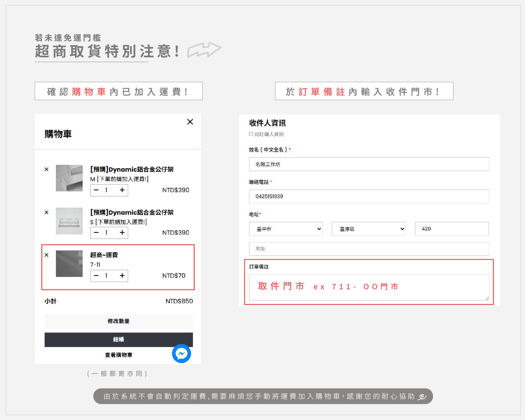Click the 訂單備註 order notes textarea

369,287
